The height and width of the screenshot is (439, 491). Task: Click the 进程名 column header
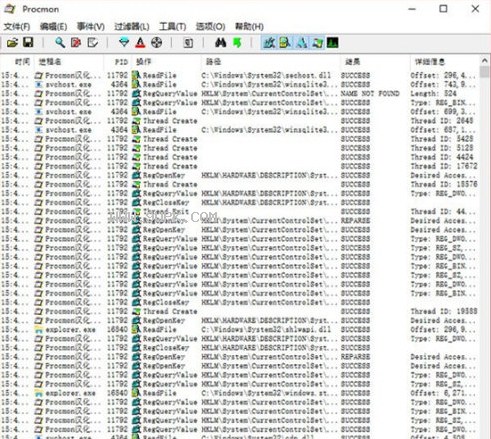69,62
